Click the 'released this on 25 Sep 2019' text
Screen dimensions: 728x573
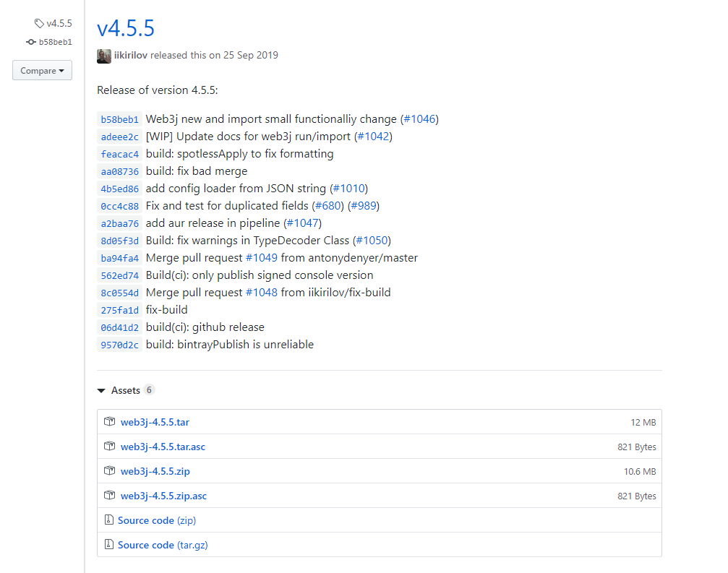tap(214, 55)
